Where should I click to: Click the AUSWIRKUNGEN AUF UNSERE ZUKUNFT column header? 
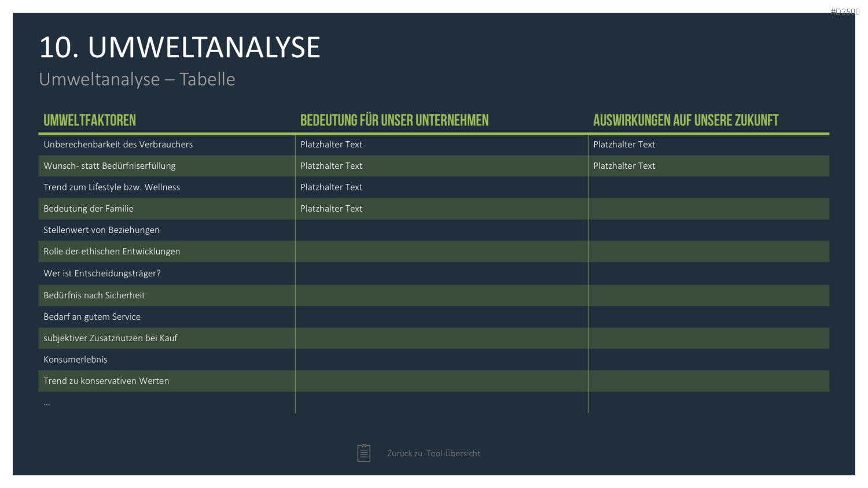coord(686,120)
